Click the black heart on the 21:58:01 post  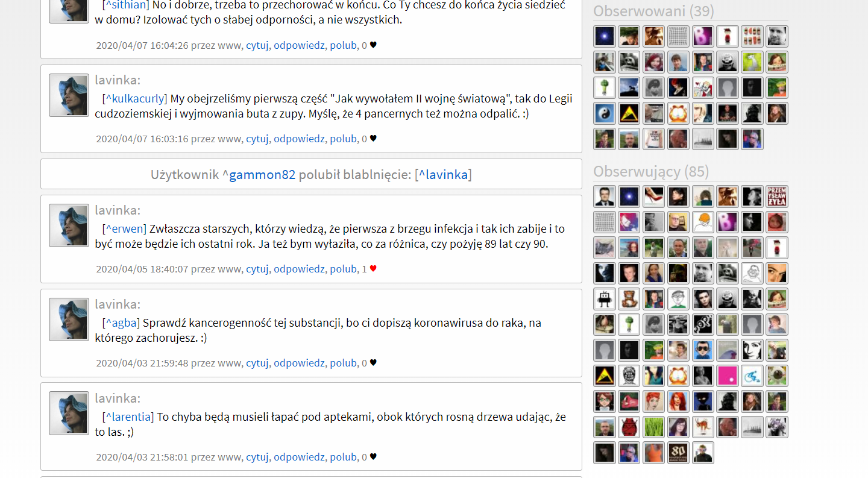point(373,457)
